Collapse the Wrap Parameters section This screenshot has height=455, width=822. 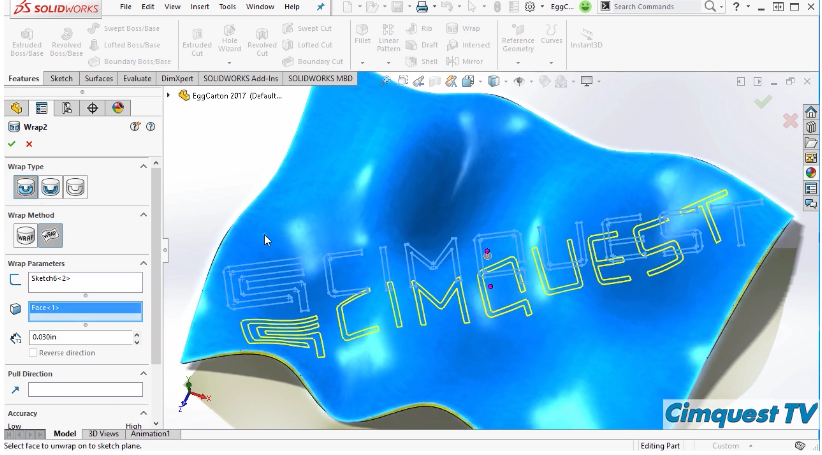[x=143, y=263]
